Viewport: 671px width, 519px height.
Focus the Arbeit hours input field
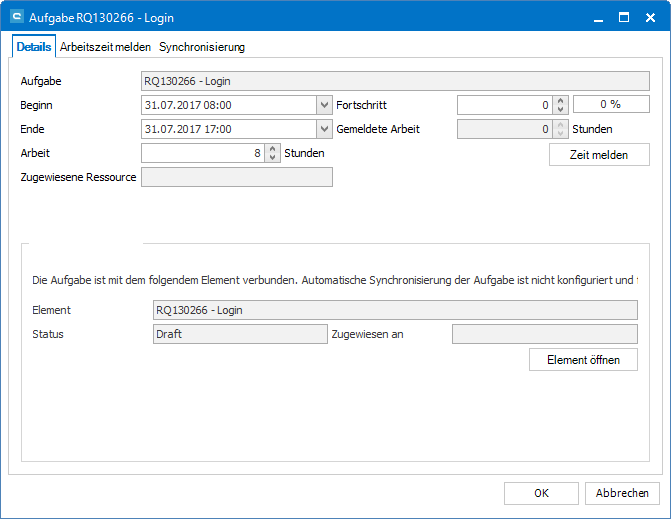[203, 153]
